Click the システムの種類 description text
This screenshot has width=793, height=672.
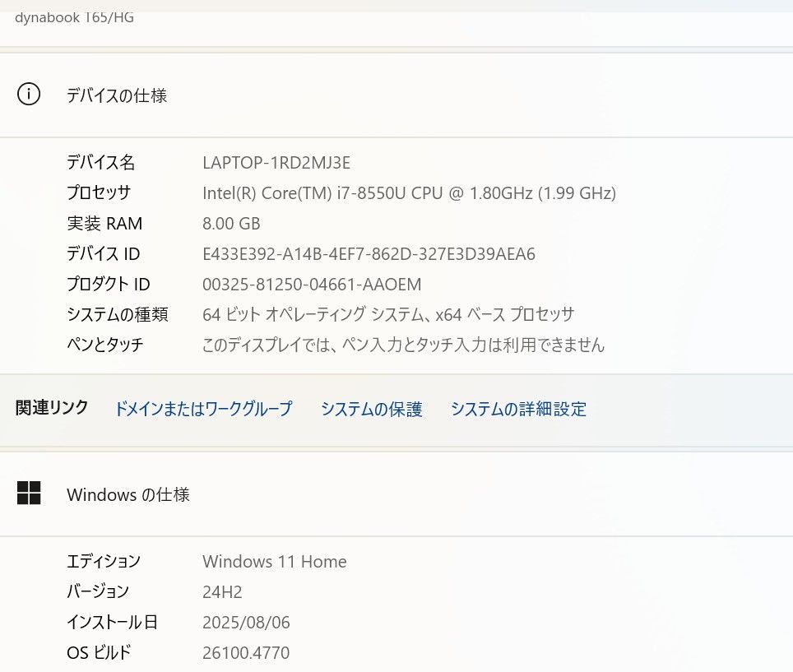coord(389,314)
